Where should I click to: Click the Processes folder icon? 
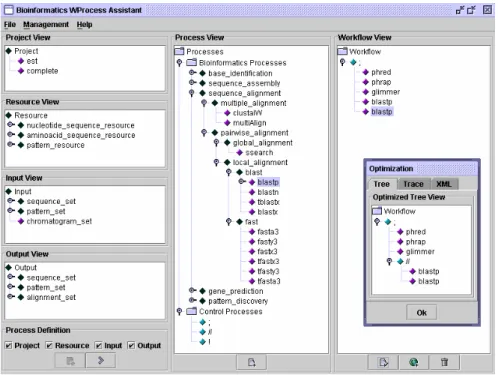(x=179, y=51)
